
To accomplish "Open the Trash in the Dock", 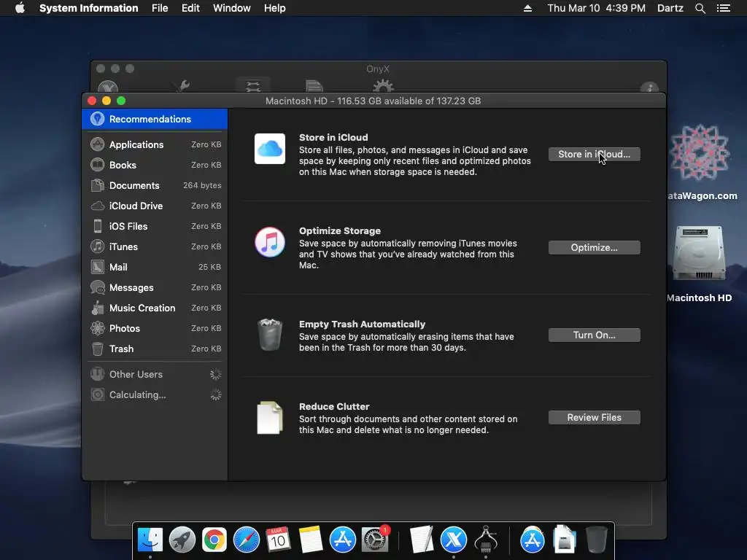I will coord(597,540).
